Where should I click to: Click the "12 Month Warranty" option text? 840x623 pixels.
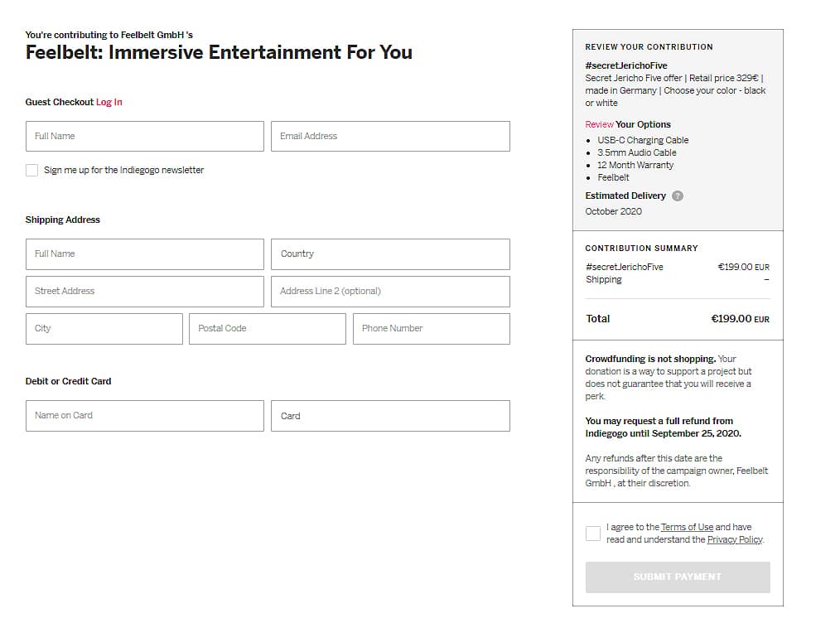635,165
